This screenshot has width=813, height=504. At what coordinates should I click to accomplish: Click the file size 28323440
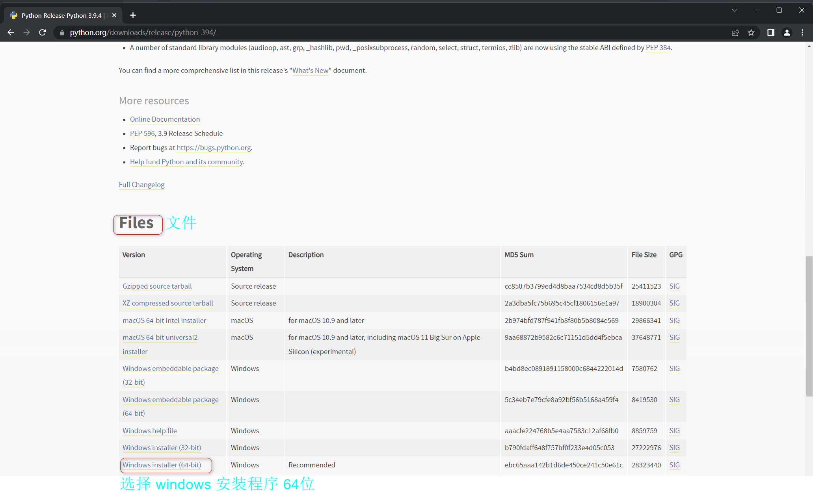tap(646, 465)
